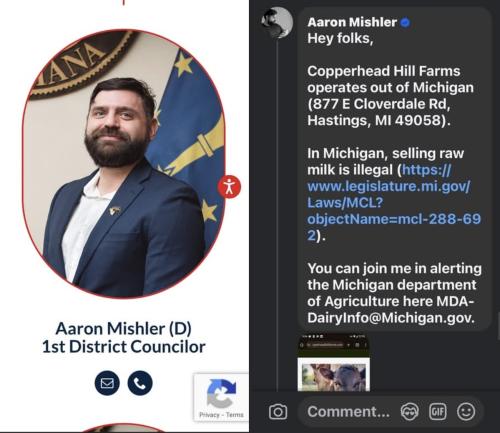Screen dimensions: 500x433
Task: Open the red accessibility widget icon
Action: pos(229,186)
